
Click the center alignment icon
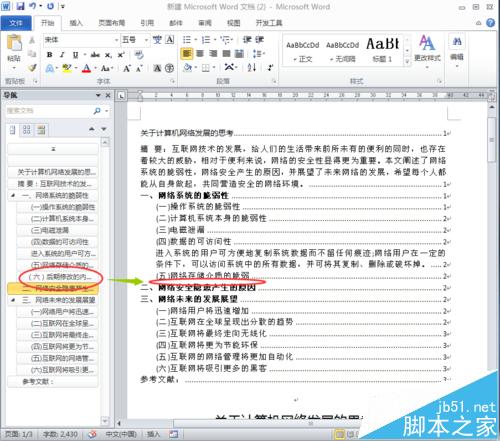[200, 54]
